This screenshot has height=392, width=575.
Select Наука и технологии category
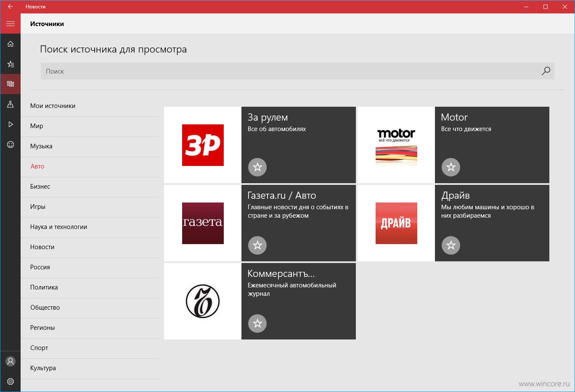click(90, 227)
